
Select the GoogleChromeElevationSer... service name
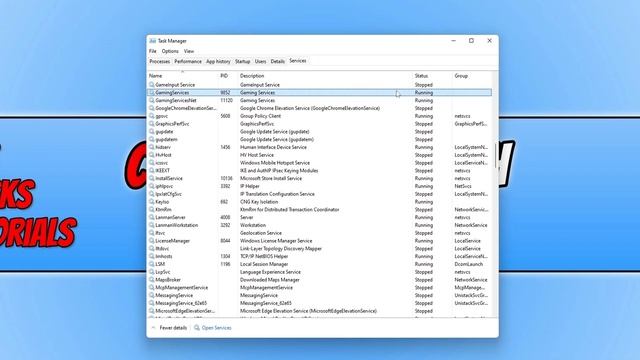(186, 108)
